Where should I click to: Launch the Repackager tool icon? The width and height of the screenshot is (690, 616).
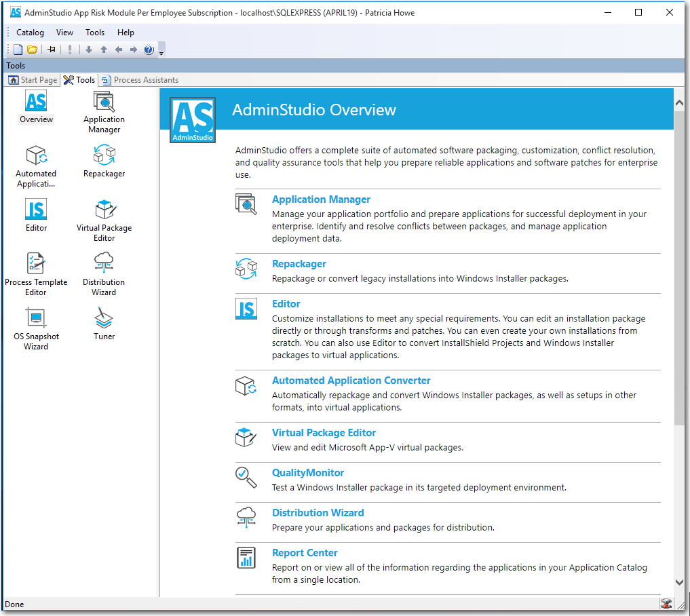pos(104,156)
